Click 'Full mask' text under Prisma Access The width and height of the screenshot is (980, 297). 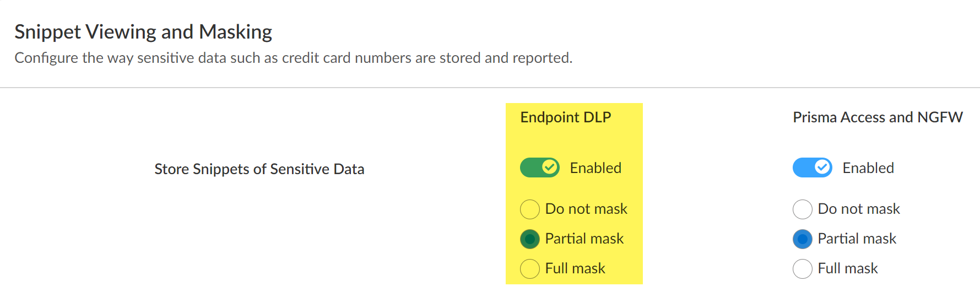[848, 268]
